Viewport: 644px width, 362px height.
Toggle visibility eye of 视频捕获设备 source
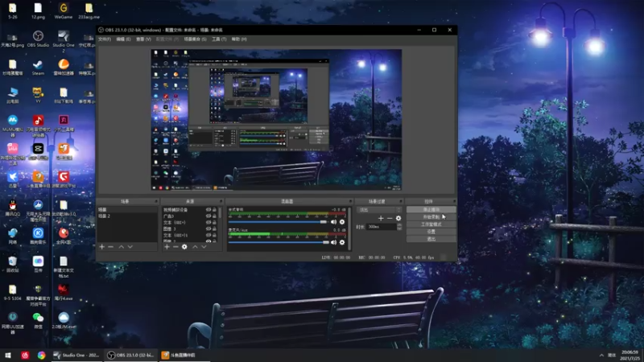point(208,210)
